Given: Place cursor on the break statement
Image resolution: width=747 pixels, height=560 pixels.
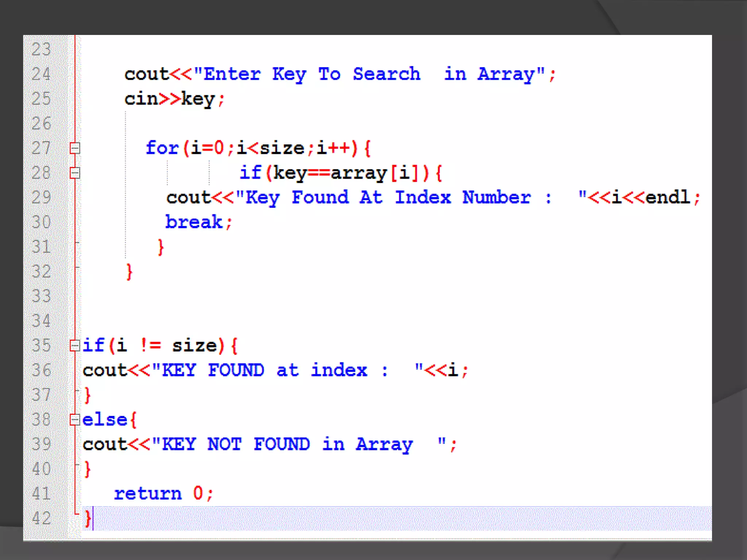Looking at the screenshot, I should (x=194, y=222).
